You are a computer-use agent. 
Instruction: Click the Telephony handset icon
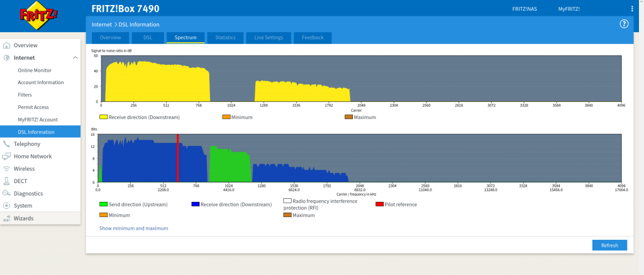pyautogui.click(x=6, y=144)
